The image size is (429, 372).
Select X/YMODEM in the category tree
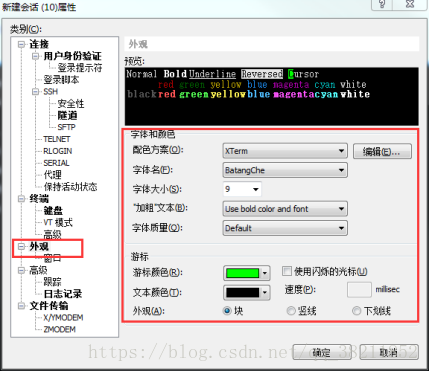pos(63,318)
